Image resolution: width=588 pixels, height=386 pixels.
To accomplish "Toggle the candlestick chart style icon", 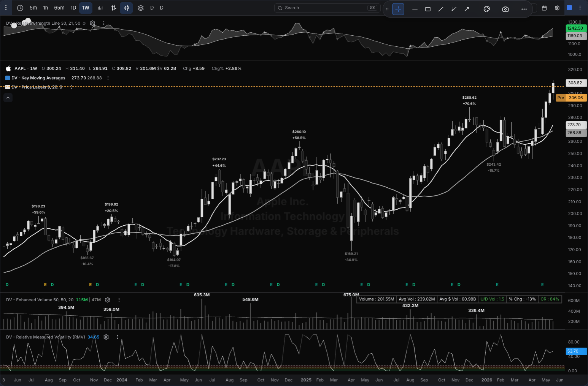I will [x=127, y=8].
